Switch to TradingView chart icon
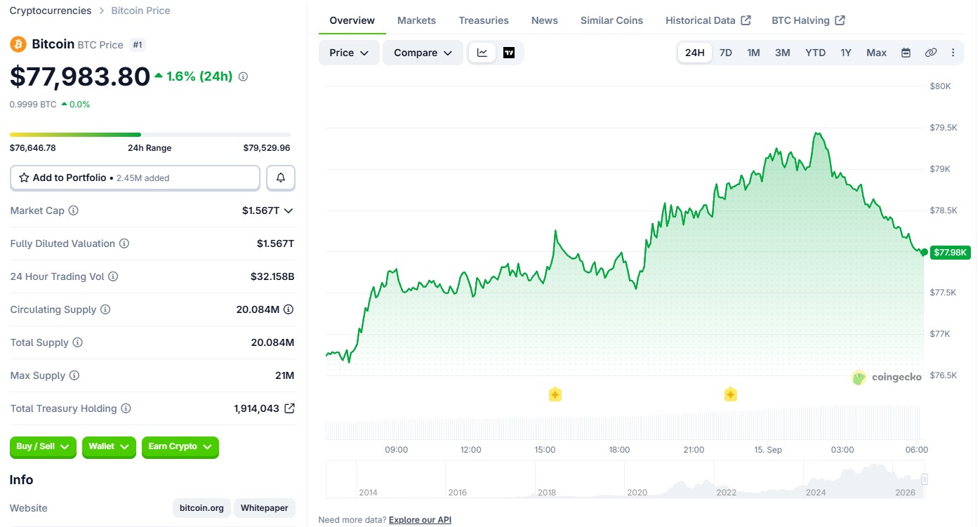Viewport: 980px width, 527px height. [509, 53]
